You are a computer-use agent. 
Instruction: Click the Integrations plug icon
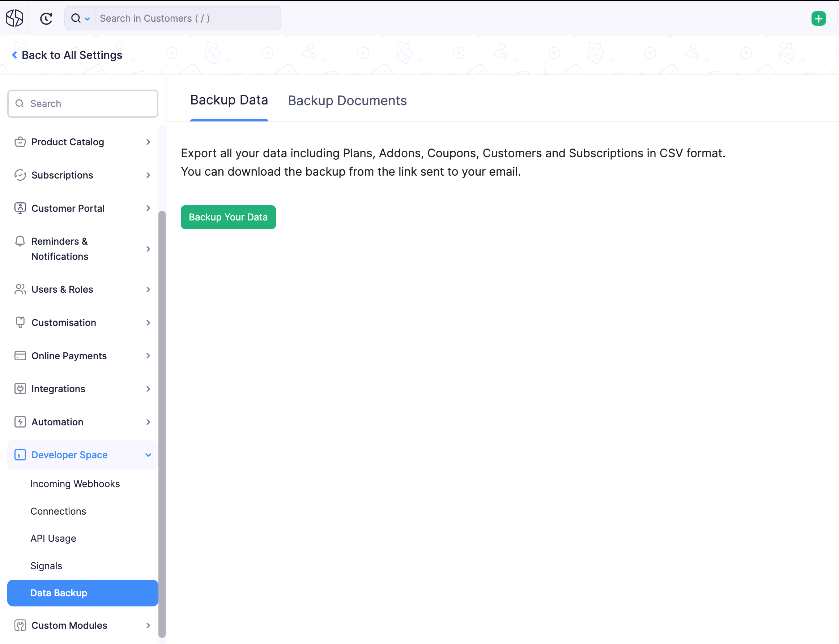point(20,389)
